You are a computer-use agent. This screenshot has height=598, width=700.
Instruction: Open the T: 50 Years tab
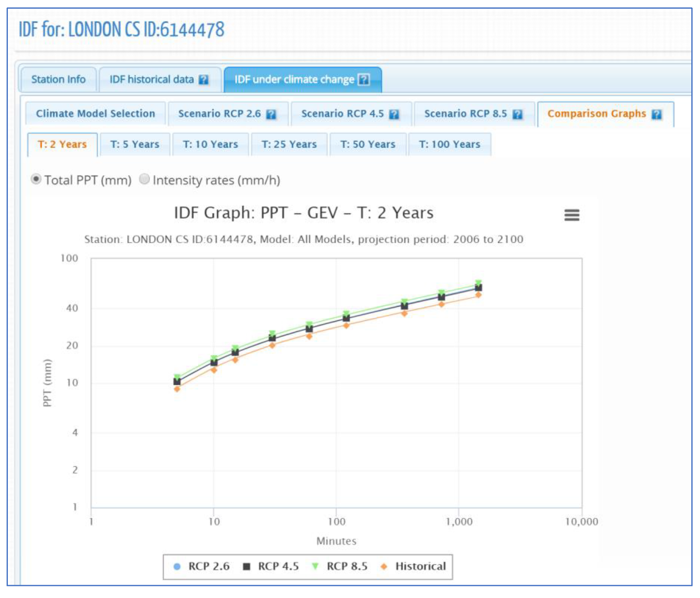coord(368,145)
